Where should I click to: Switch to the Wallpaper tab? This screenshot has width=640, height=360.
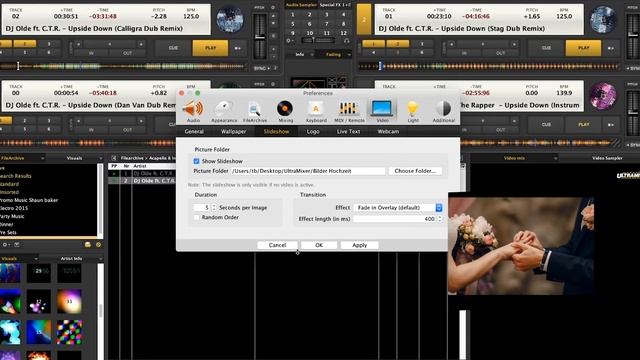tap(233, 131)
